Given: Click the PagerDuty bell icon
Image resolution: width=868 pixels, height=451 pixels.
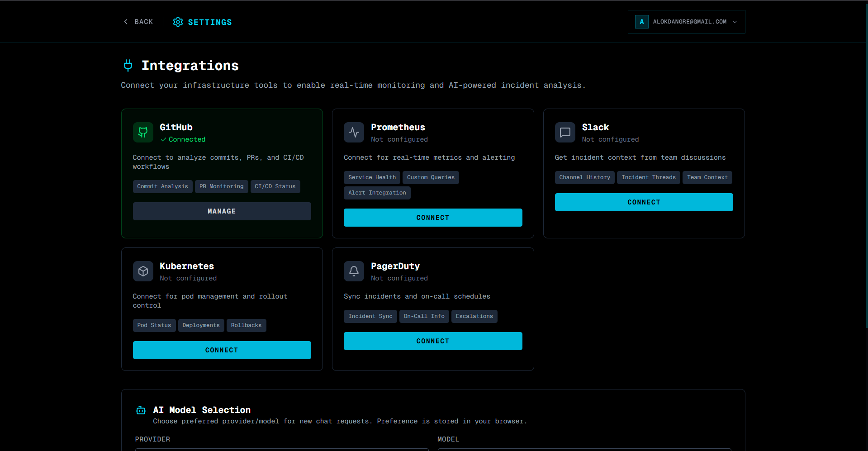Looking at the screenshot, I should coord(354,271).
